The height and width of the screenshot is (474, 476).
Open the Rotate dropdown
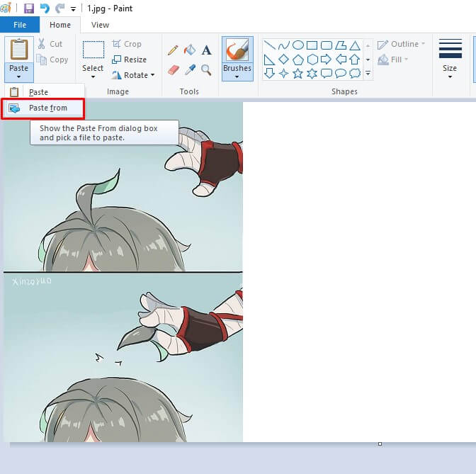(x=133, y=75)
